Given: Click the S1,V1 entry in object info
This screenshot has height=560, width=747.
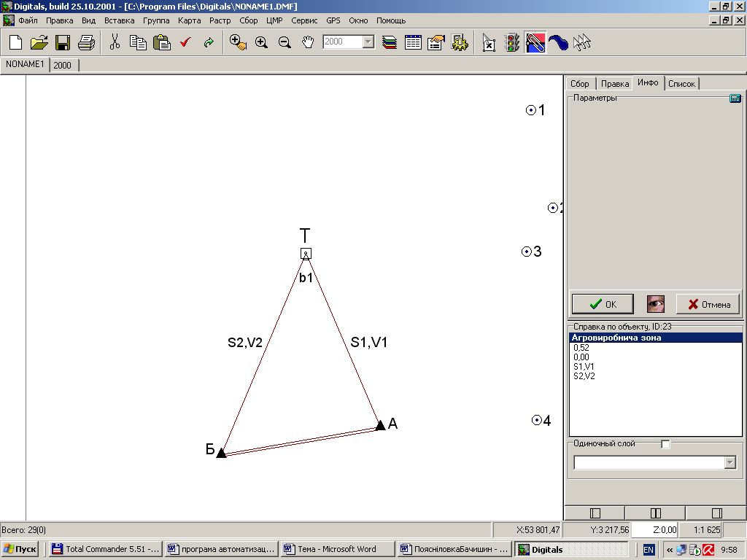Looking at the screenshot, I should (x=584, y=367).
